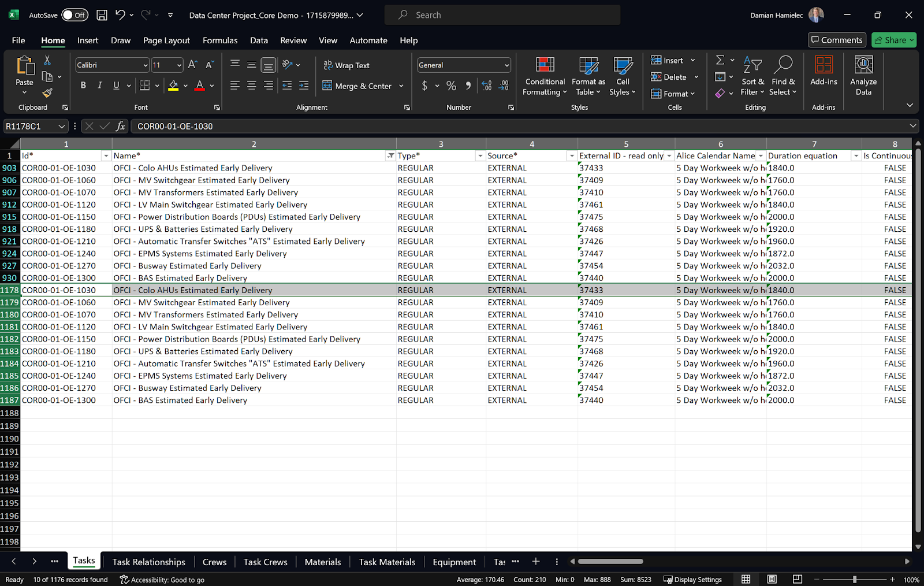The width and height of the screenshot is (924, 586).
Task: Click the Undo arrow icon
Action: coord(120,15)
